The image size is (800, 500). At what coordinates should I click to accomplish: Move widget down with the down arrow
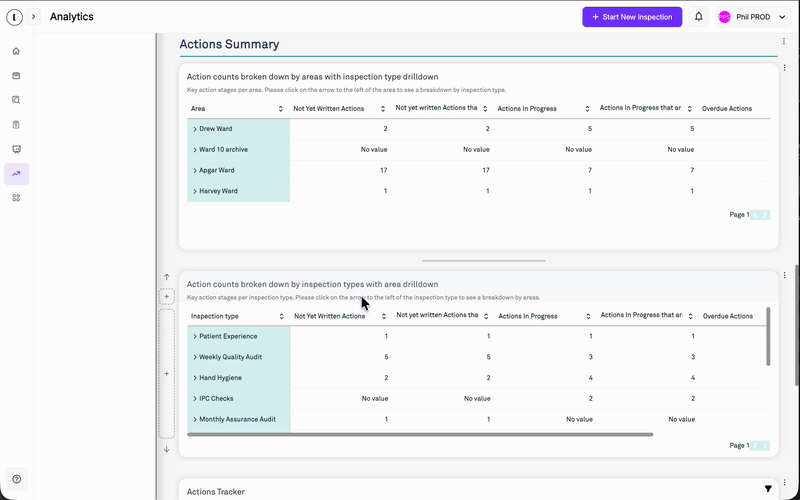pos(166,449)
